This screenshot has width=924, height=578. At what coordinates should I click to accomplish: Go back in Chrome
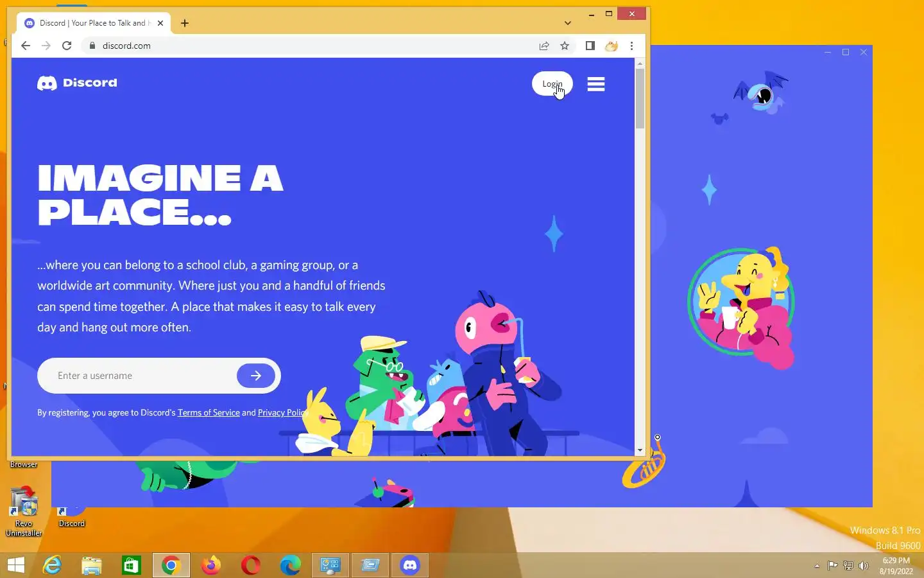pyautogui.click(x=26, y=46)
